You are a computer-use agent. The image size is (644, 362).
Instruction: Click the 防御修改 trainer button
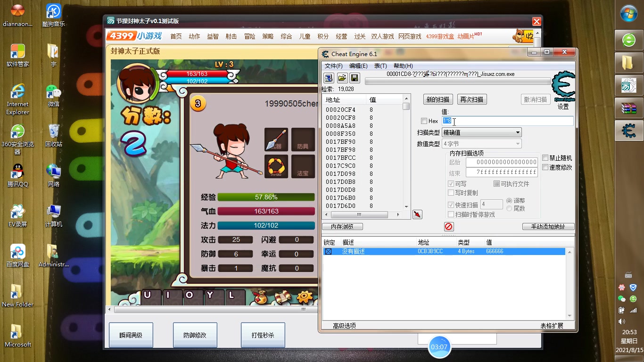(195, 336)
